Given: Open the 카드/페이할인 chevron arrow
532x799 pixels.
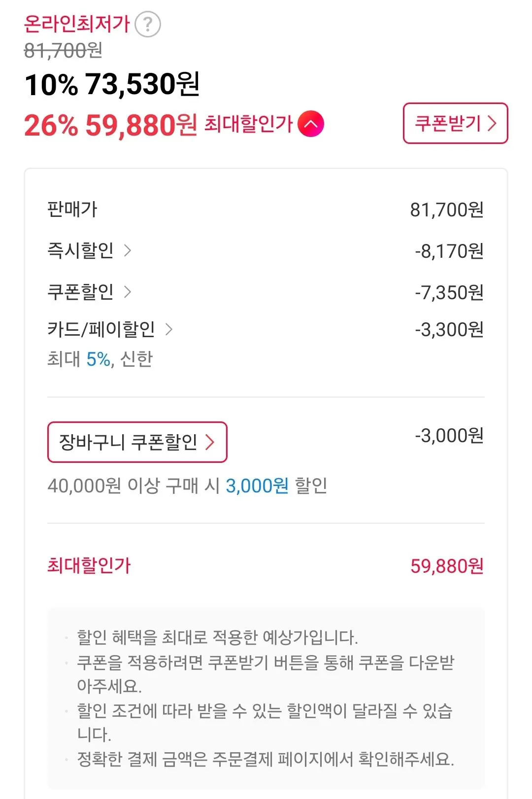Looking at the screenshot, I should coord(169,329).
